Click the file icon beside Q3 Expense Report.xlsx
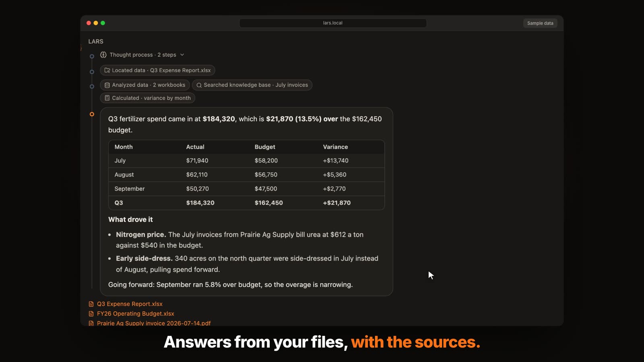Screen dimensions: 644x362 click(x=91, y=304)
